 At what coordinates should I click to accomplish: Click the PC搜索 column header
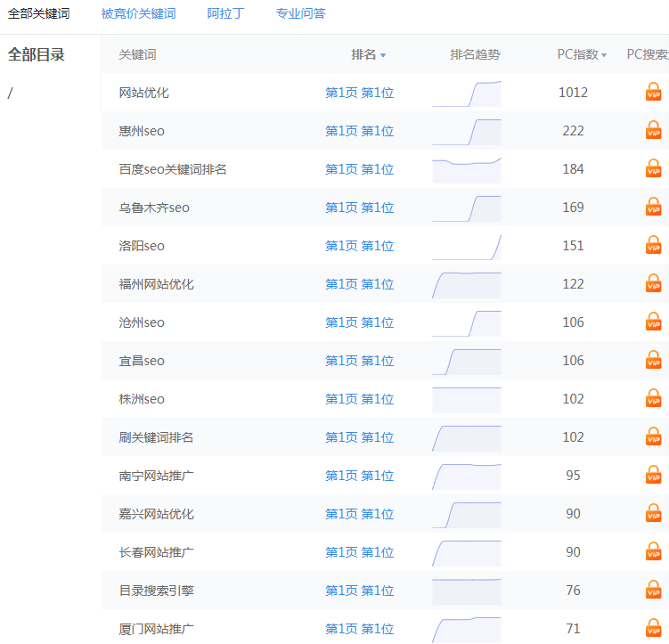[647, 54]
